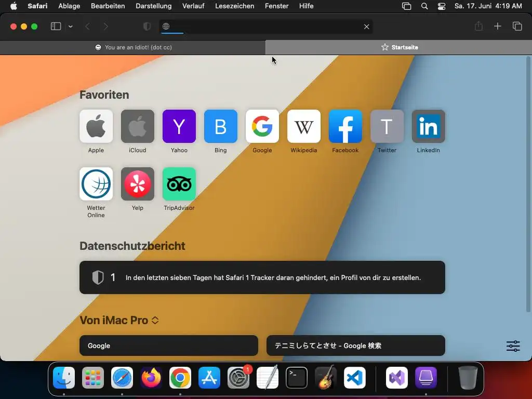Viewport: 532px width, 399px height.
Task: Open the 'Google' iCloud tab entry
Action: [x=169, y=345]
